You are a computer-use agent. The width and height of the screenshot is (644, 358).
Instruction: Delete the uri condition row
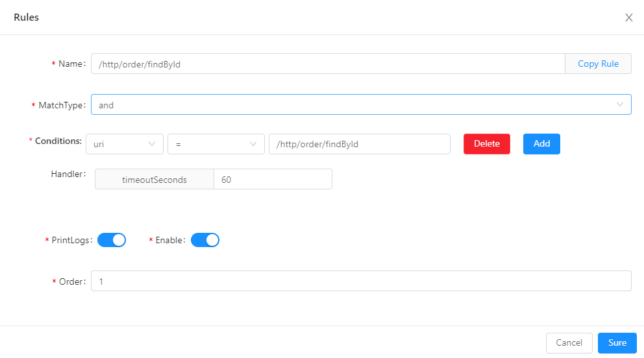[x=486, y=144]
